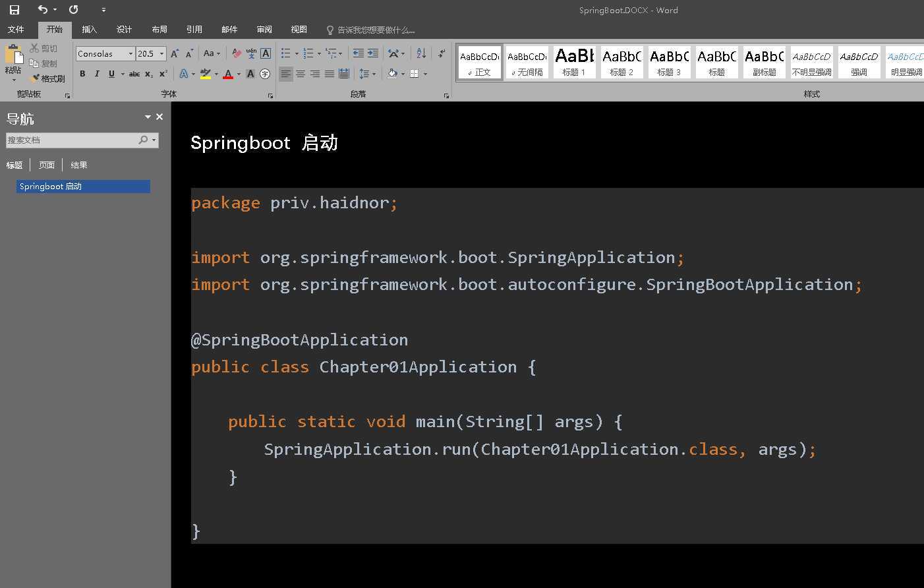924x588 pixels.
Task: Toggle strikethrough (abc) formatting
Action: coord(134,74)
